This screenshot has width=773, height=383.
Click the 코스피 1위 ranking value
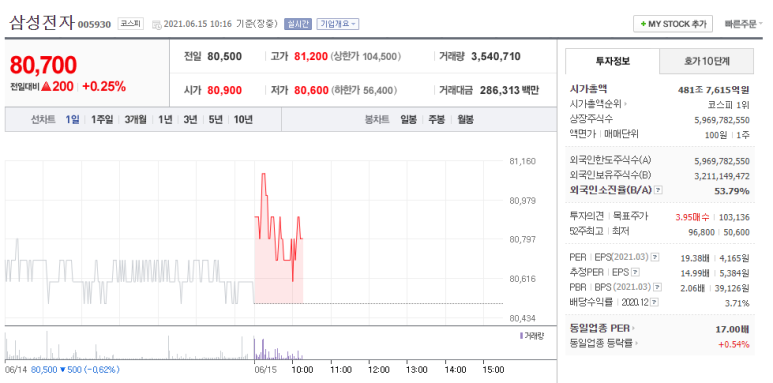729,104
